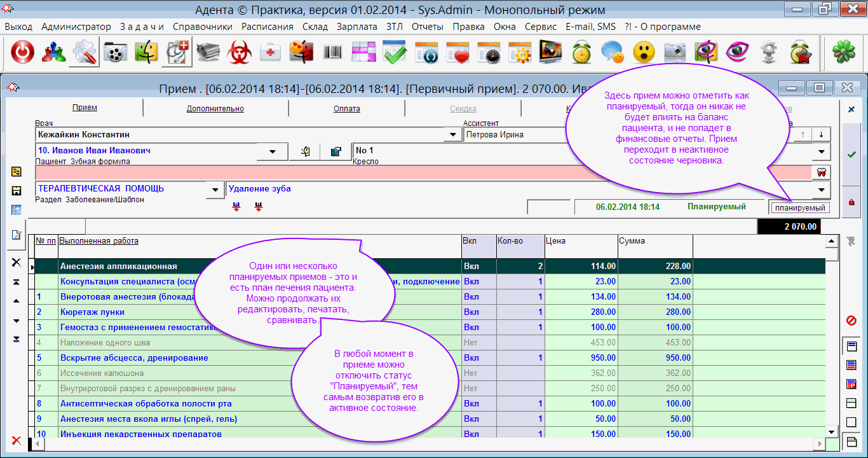The image size is (868, 458).
Task: Click the Дополнительно tab
Action: tap(215, 109)
